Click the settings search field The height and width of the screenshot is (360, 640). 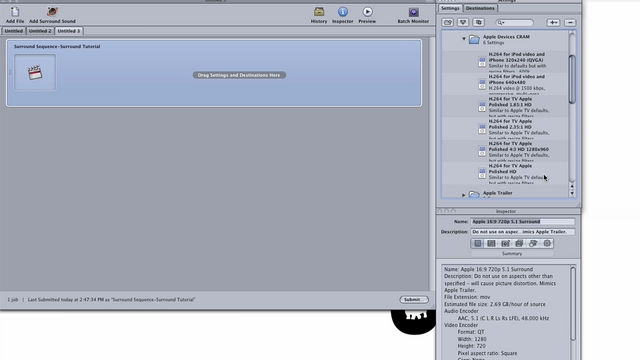click(x=514, y=23)
